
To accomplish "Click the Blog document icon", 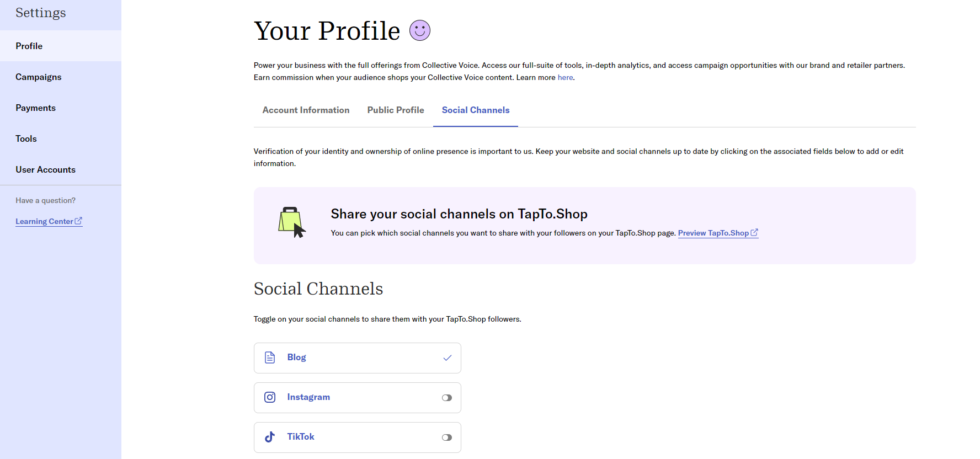I will (x=270, y=357).
